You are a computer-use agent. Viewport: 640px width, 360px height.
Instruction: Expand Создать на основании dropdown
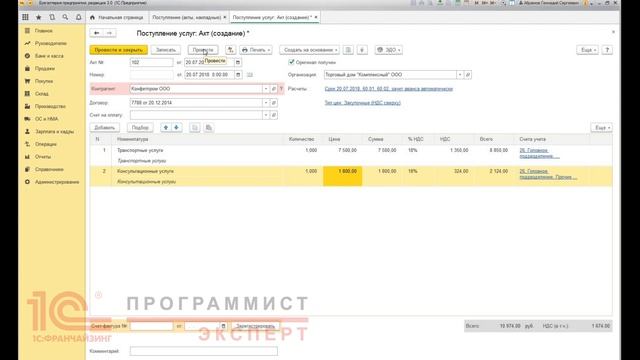click(309, 50)
